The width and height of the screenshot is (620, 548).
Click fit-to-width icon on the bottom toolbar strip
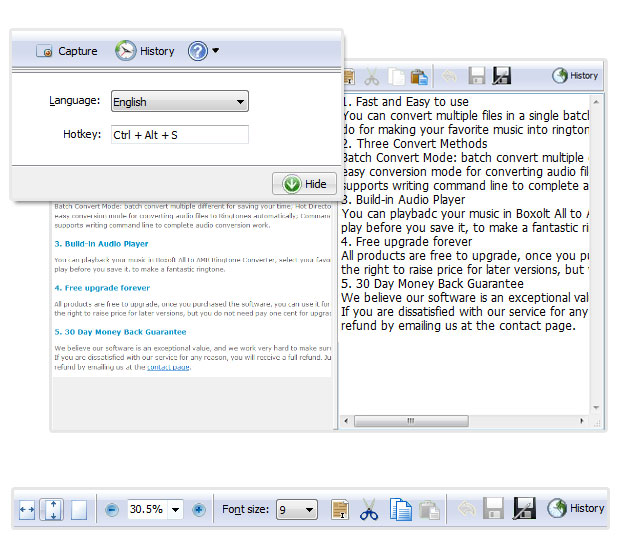27,510
